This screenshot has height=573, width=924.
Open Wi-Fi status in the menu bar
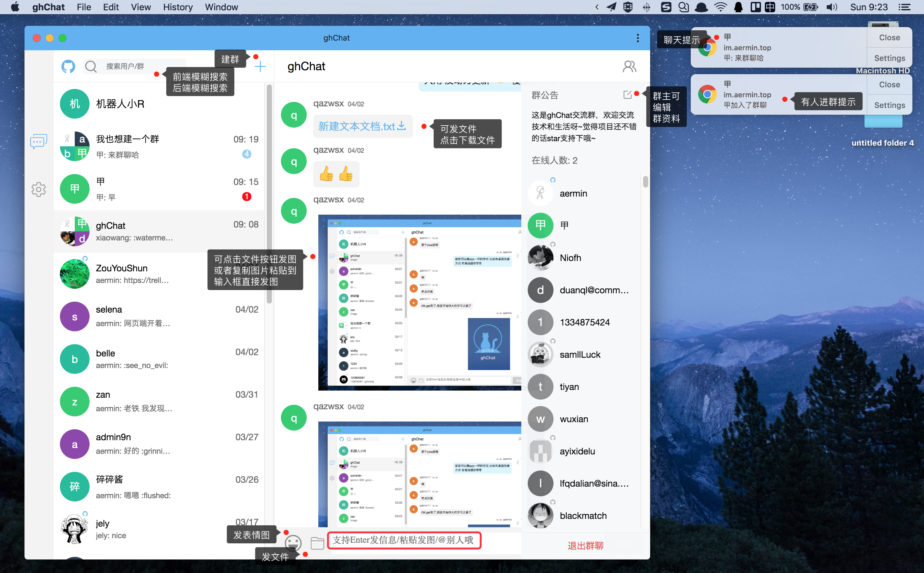(x=720, y=7)
